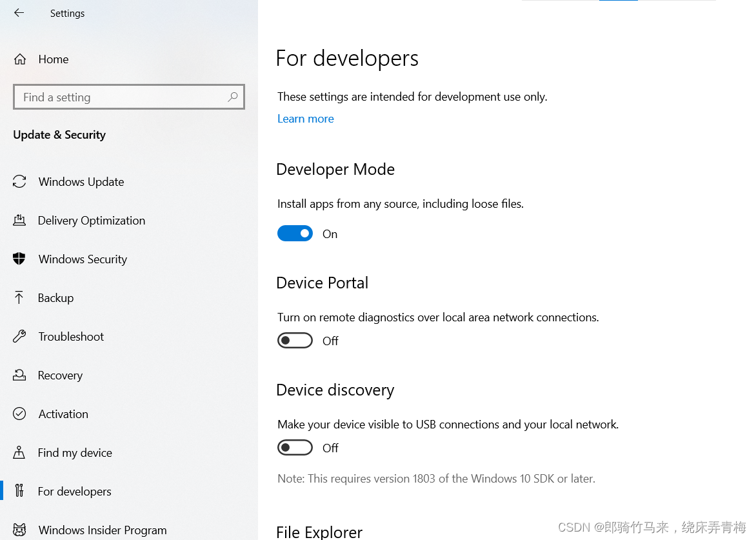Viewport: 756px width, 540px height.
Task: Select Home in the sidebar
Action: [53, 59]
